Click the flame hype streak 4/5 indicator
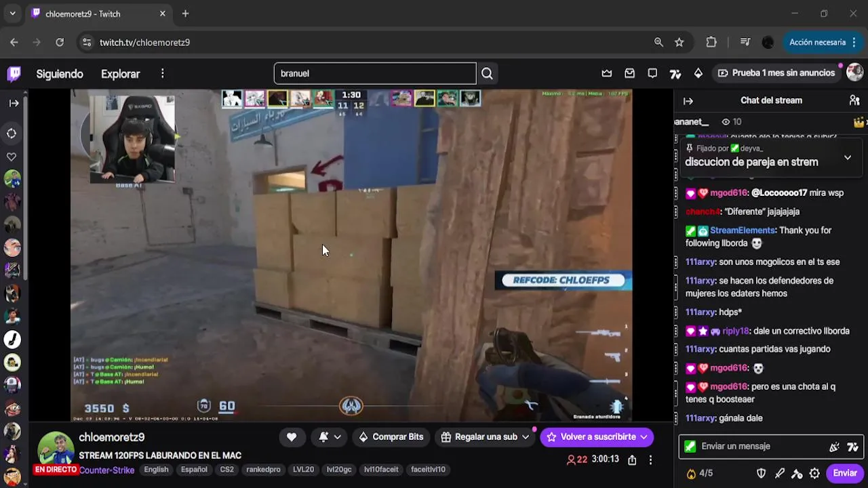This screenshot has height=488, width=868. pyautogui.click(x=699, y=474)
